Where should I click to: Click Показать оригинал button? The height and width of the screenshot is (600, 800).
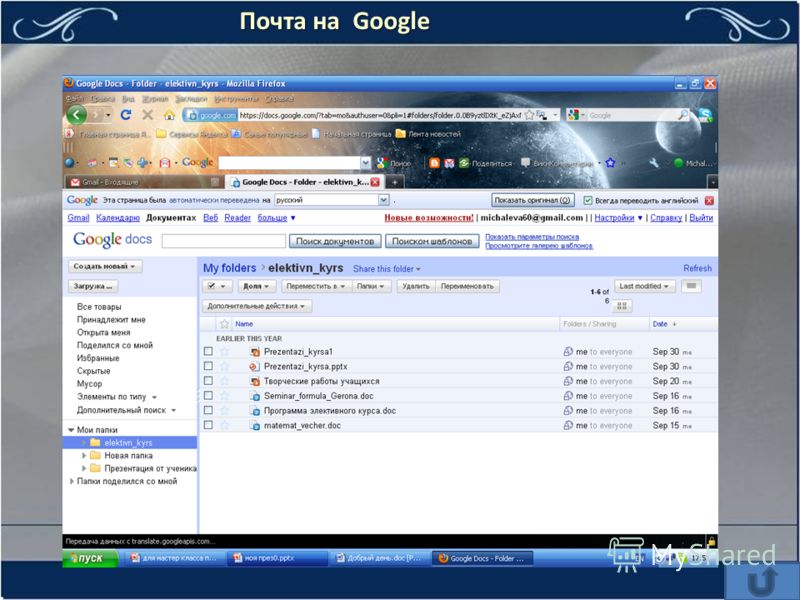533,200
